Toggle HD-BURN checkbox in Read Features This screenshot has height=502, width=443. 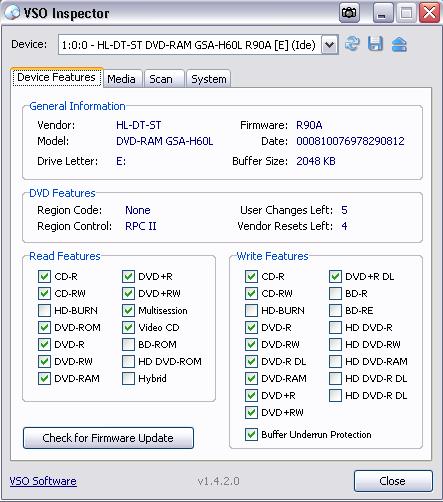(44, 310)
